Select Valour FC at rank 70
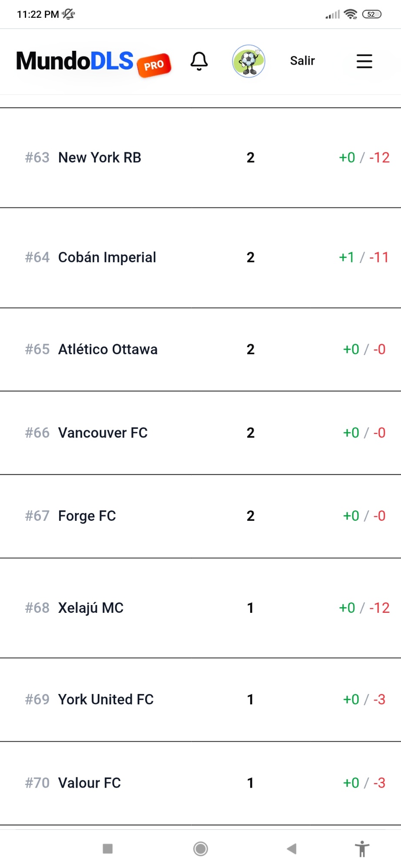This screenshot has width=401, height=868. pyautogui.click(x=89, y=783)
